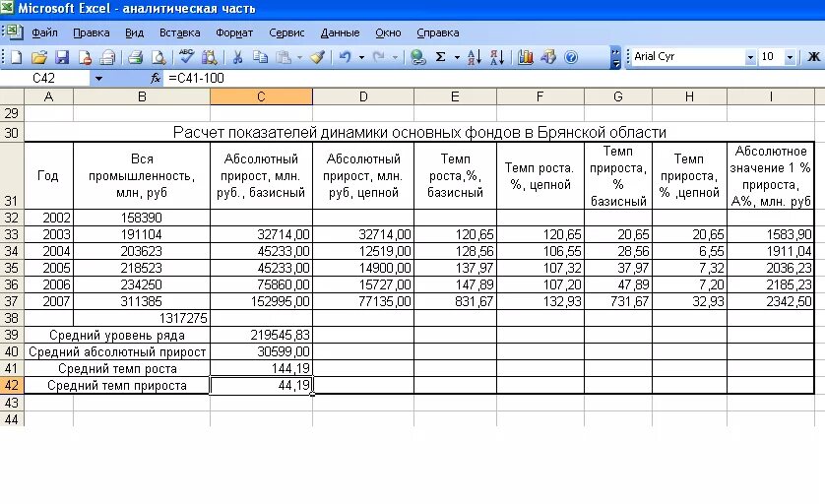Select cell with value 2342,50
825x504 pixels.
tap(770, 301)
